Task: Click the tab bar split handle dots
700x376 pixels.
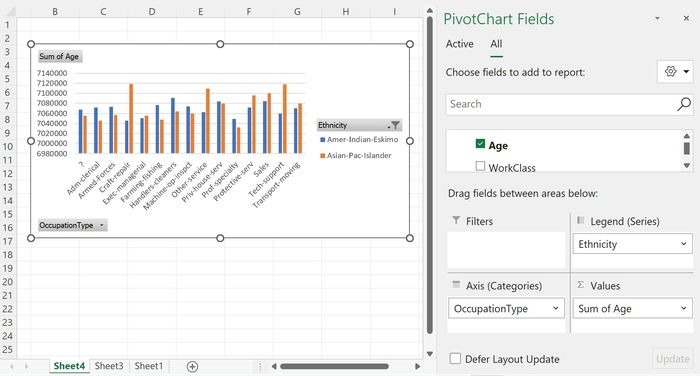Action: pyautogui.click(x=260, y=367)
